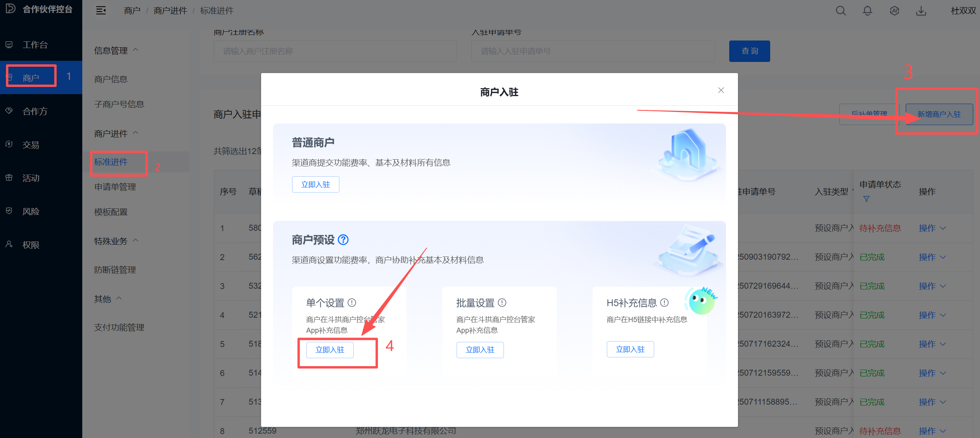
Task: Click the info icon next to 批量设置
Action: pyautogui.click(x=502, y=303)
